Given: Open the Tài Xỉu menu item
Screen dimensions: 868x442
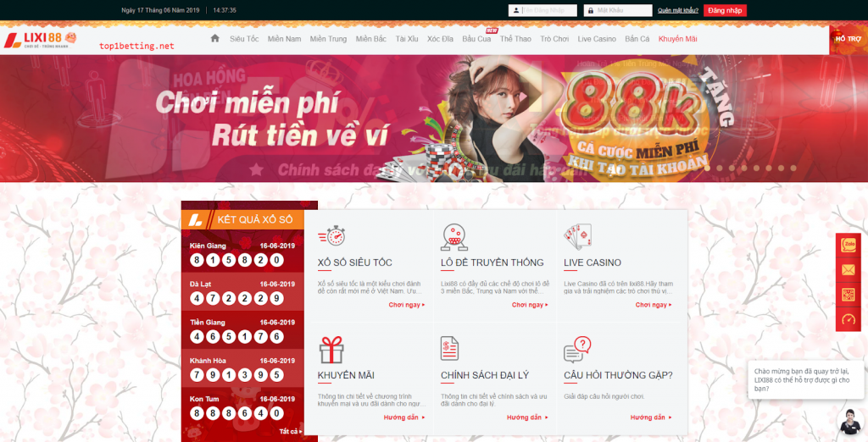Looking at the screenshot, I should [x=407, y=39].
